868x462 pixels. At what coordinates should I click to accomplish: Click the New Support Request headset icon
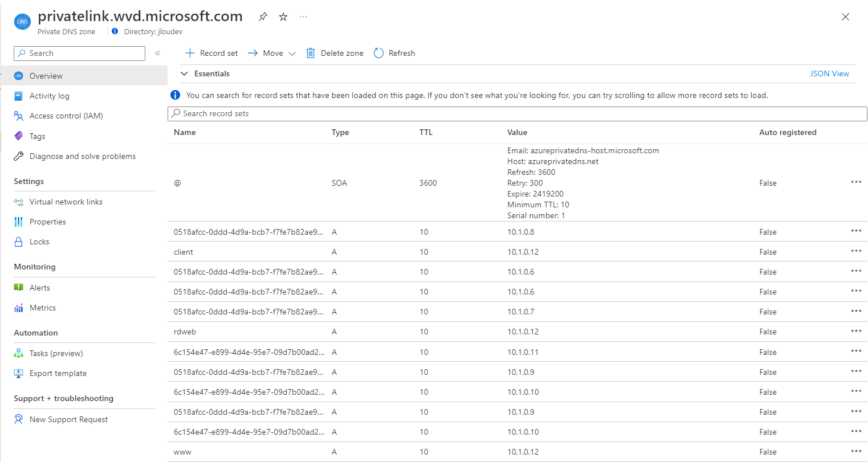tap(19, 419)
